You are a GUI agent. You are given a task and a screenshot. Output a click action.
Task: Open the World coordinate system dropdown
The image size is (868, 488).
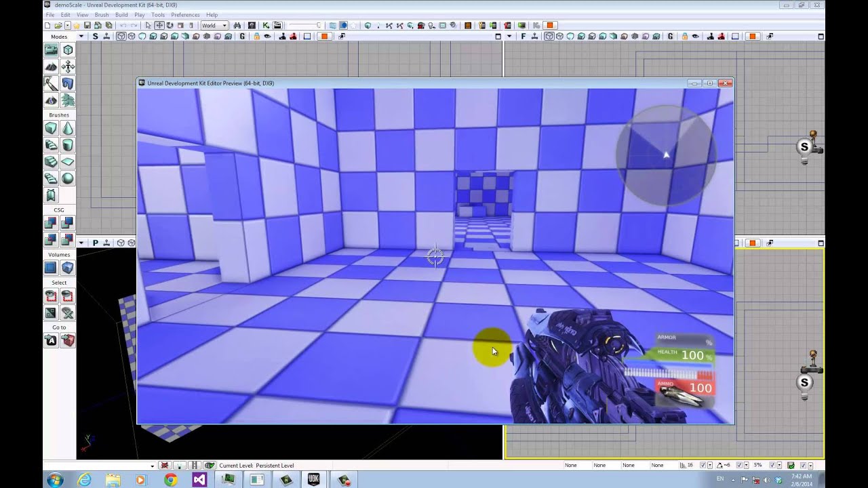(214, 26)
